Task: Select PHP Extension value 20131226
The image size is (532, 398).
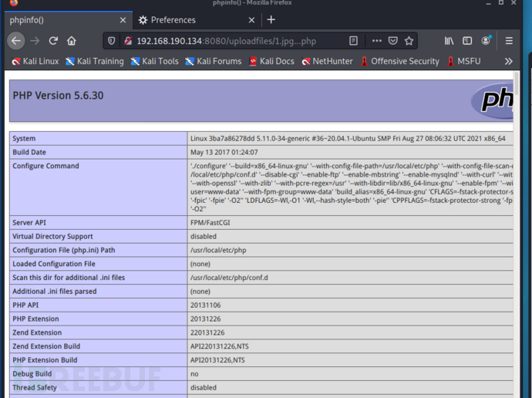Action: [x=206, y=319]
